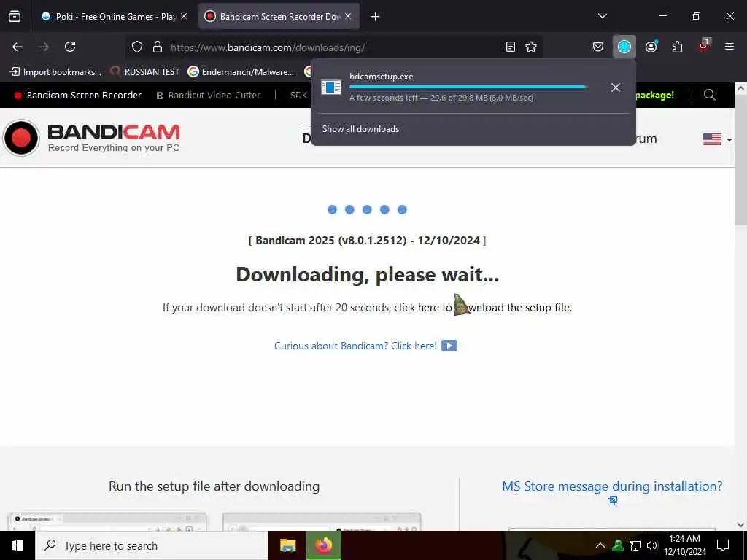
Task: Click the bdcamsetup.exe download progress bar
Action: click(468, 87)
